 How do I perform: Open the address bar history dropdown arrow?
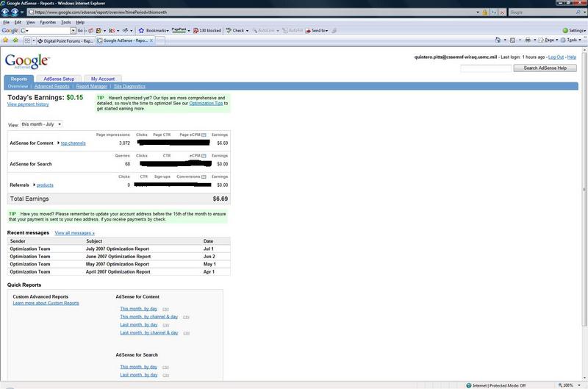pos(477,12)
